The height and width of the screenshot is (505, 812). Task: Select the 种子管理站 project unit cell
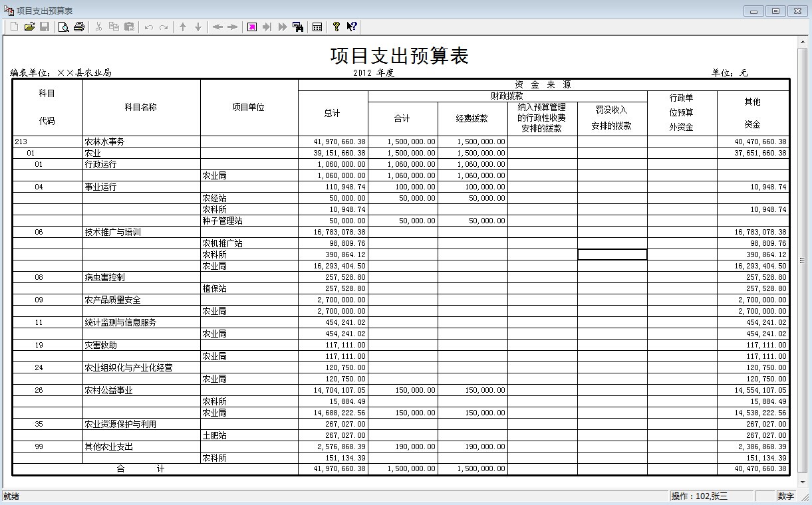249,221
